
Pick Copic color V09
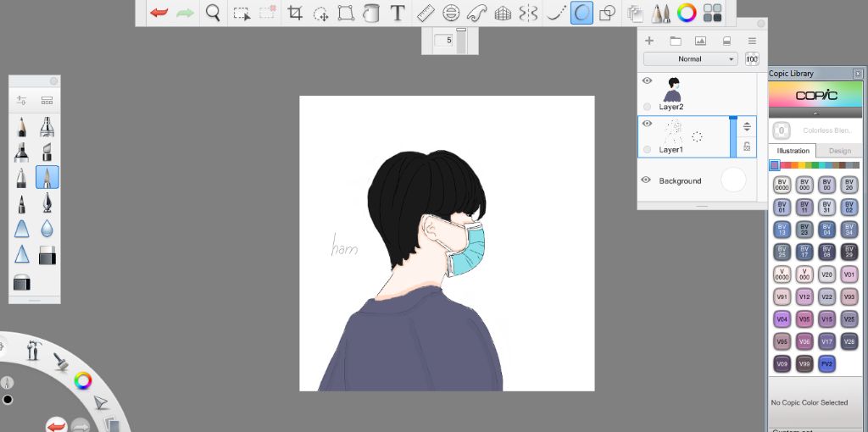tap(782, 364)
